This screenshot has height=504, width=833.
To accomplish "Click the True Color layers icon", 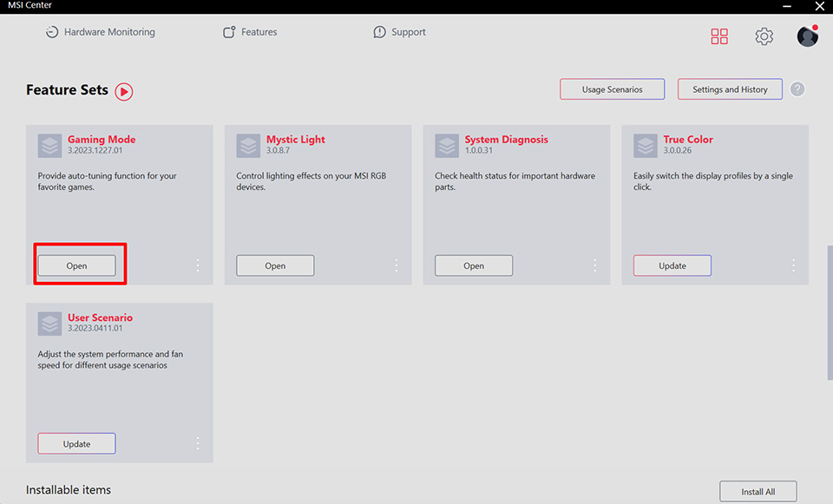I will [646, 146].
